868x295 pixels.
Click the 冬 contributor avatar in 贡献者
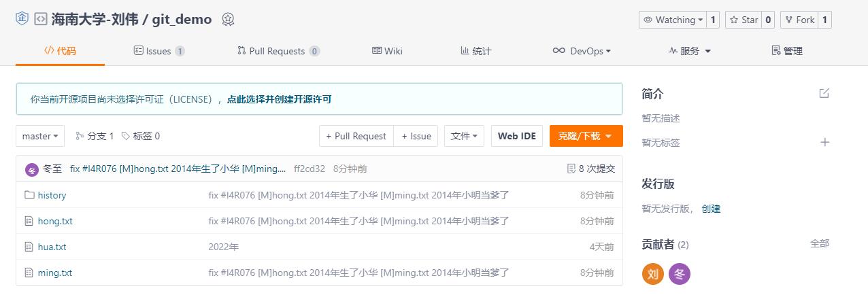(x=679, y=274)
